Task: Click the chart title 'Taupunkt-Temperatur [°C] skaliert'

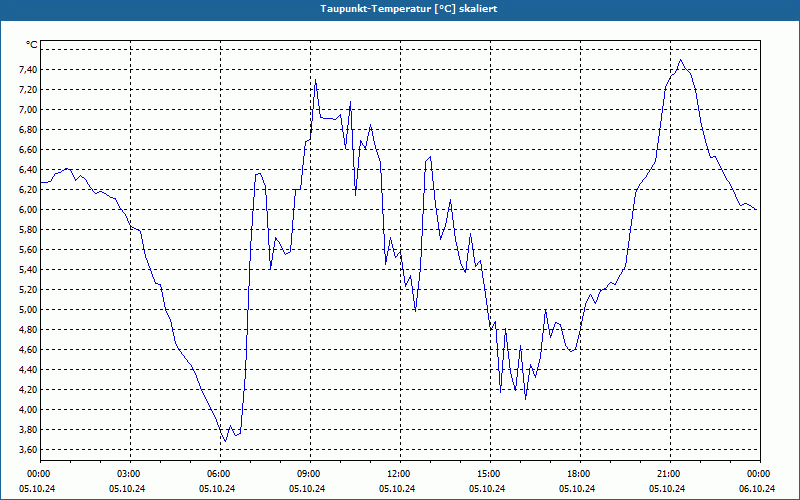Action: [x=409, y=9]
